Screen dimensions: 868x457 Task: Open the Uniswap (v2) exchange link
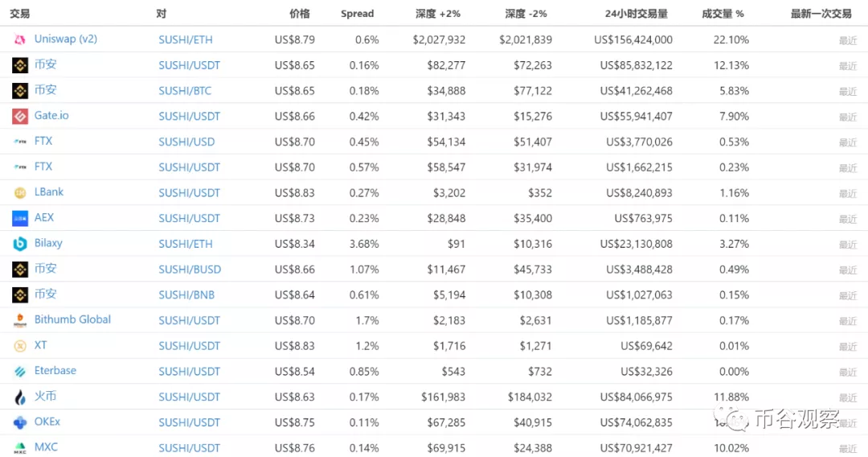pos(65,39)
